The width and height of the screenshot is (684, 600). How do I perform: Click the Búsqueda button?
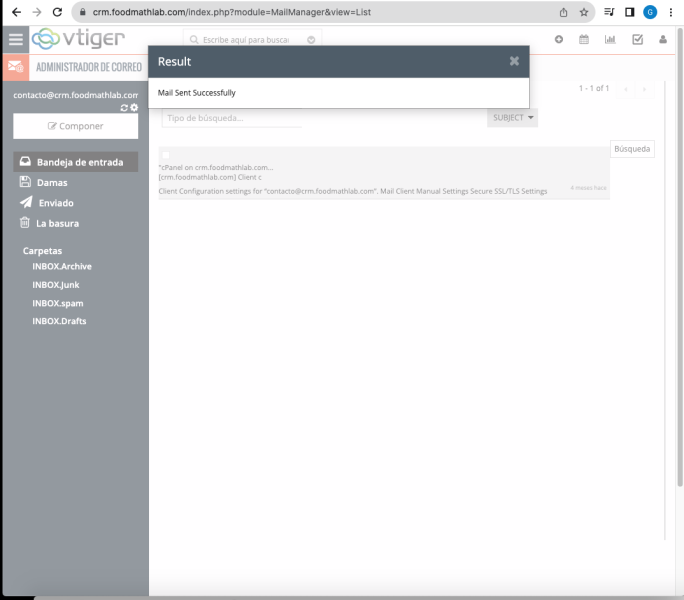click(632, 149)
